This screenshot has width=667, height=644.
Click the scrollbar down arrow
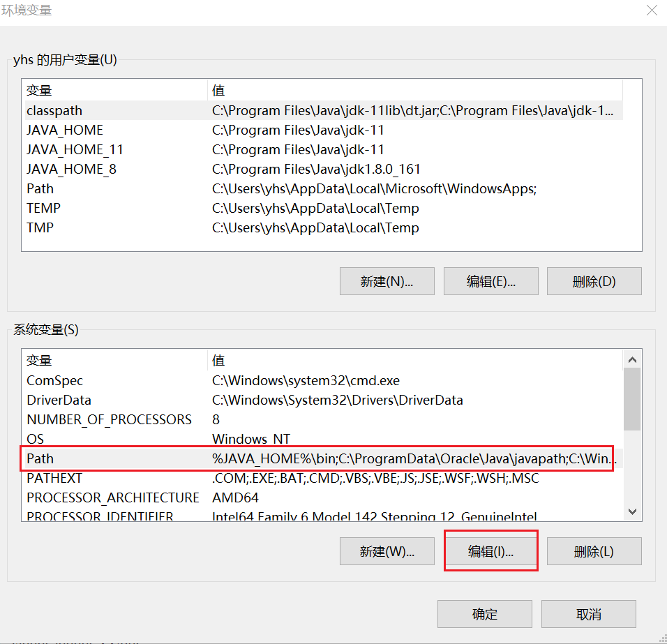[x=632, y=511]
